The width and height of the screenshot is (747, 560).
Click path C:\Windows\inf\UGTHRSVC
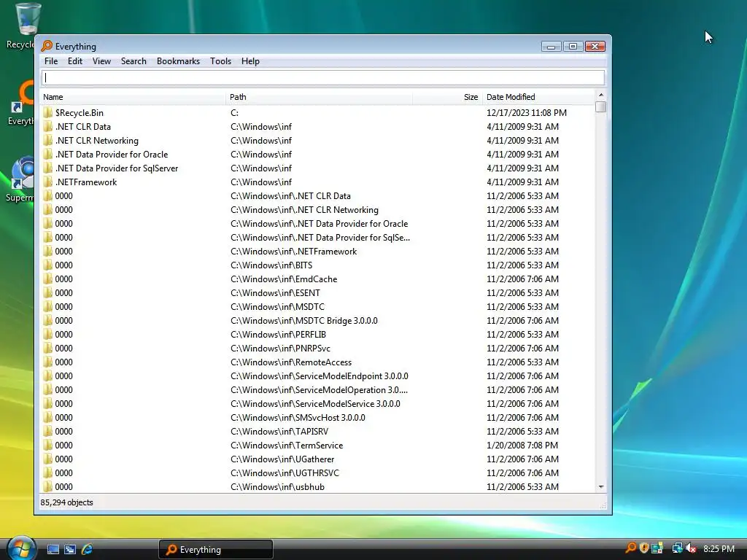(285, 472)
